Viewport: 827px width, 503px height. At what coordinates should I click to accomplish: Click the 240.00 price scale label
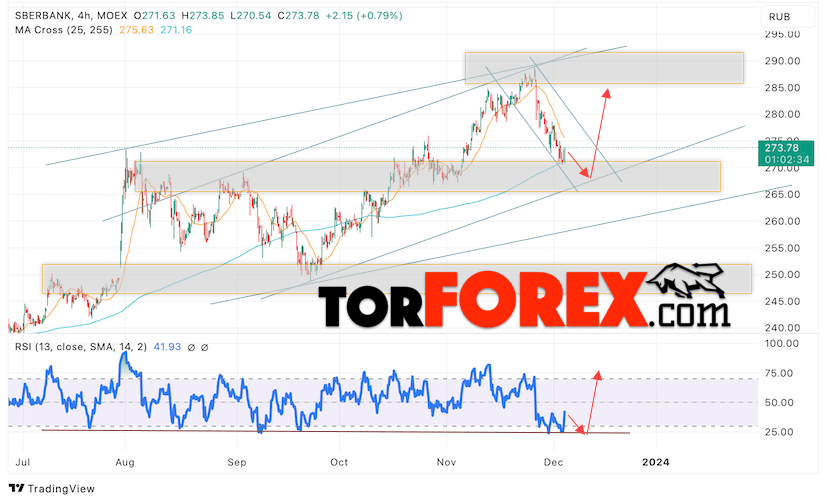(x=783, y=328)
